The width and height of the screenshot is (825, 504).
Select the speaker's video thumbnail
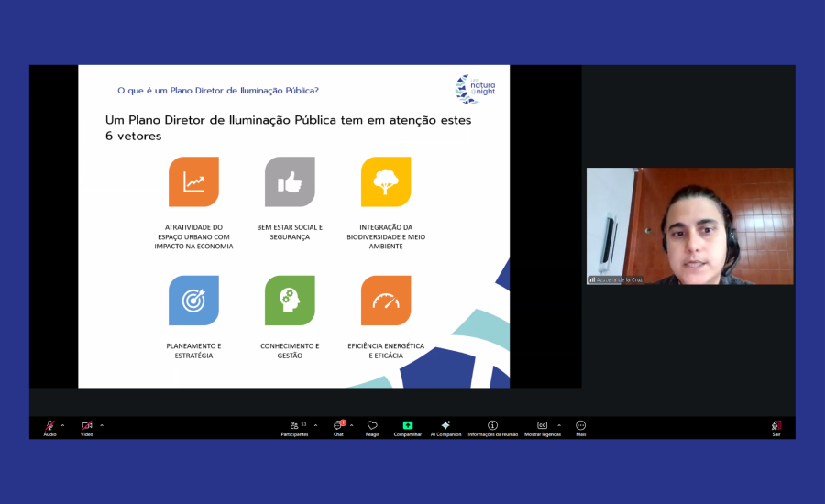click(689, 225)
